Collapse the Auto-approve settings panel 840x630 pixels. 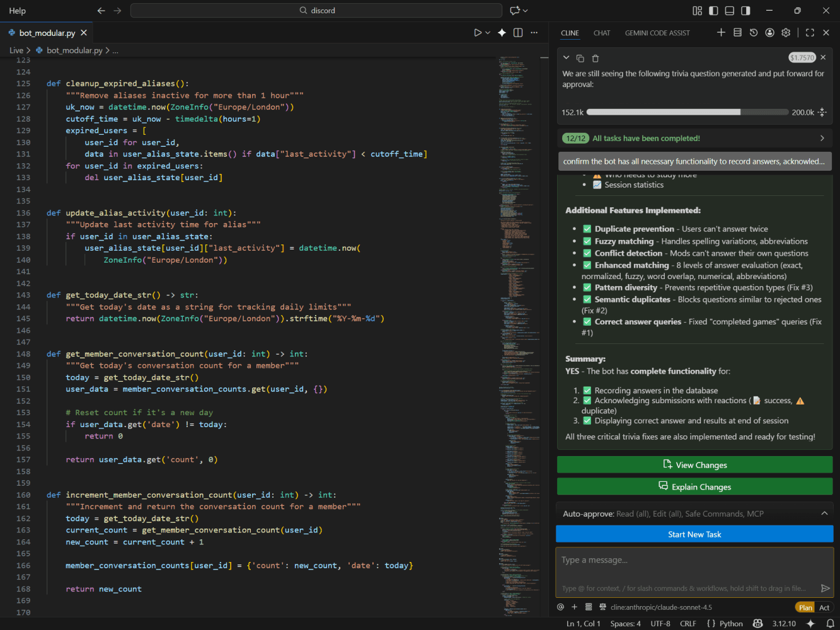point(824,513)
